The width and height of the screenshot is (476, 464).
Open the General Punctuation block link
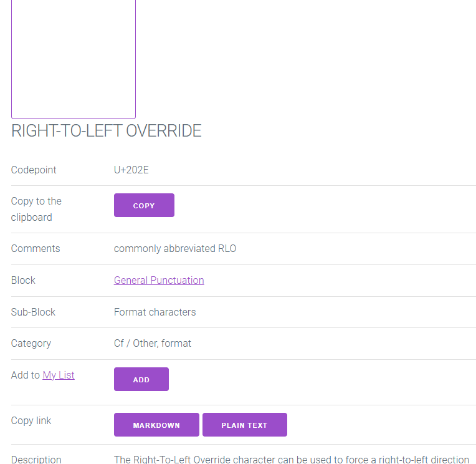coord(159,280)
